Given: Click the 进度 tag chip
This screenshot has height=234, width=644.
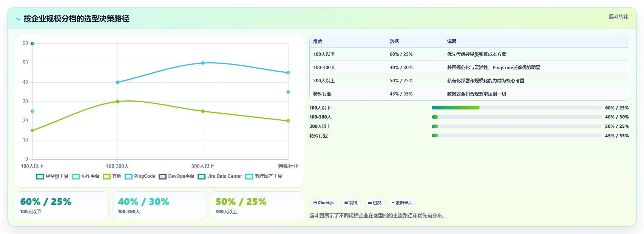Looking at the screenshot, I should (374, 203).
